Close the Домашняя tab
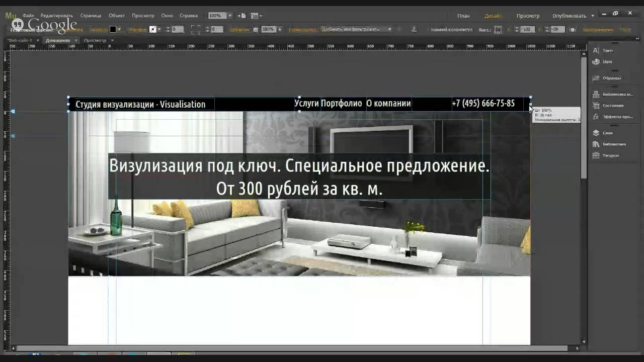This screenshot has width=644, height=362. (76, 40)
